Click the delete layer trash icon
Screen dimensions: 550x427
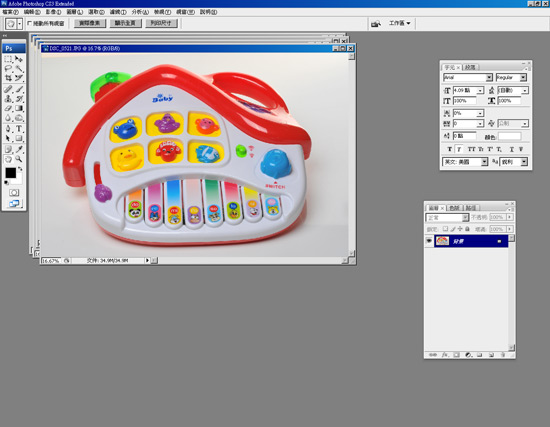point(503,355)
